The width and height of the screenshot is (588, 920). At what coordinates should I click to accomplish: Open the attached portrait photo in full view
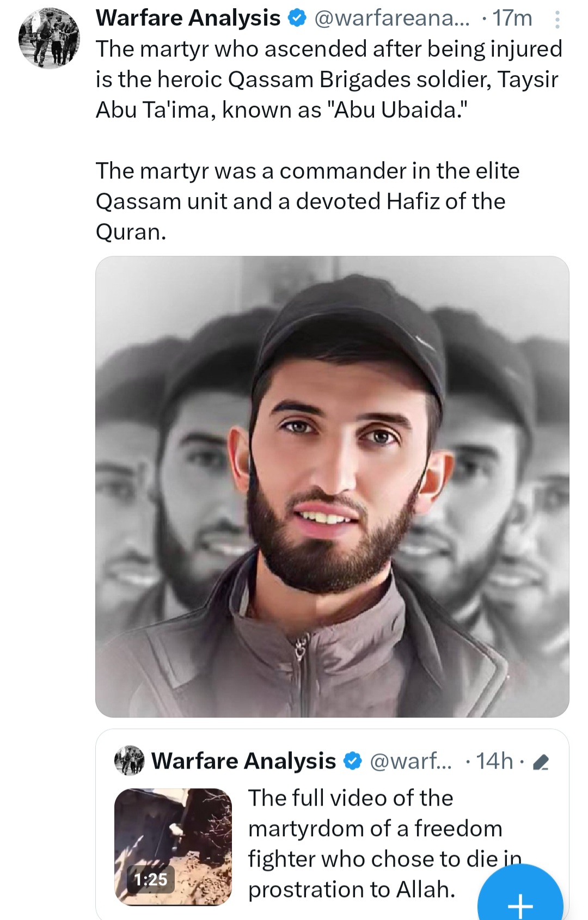[332, 486]
